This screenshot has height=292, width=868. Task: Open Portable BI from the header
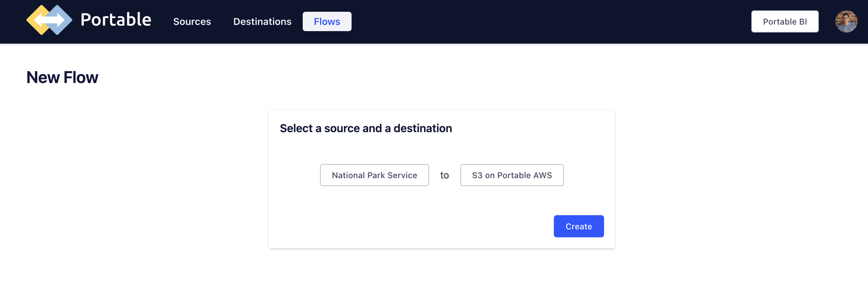(x=785, y=22)
